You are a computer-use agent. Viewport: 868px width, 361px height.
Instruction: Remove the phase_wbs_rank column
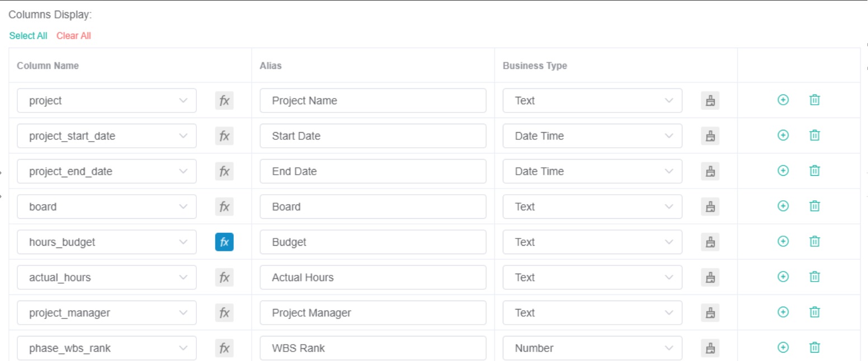(x=814, y=347)
